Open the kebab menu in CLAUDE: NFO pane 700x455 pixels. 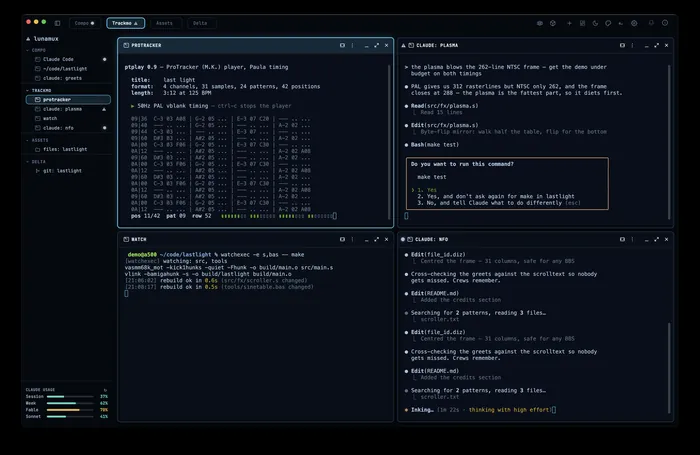[633, 239]
